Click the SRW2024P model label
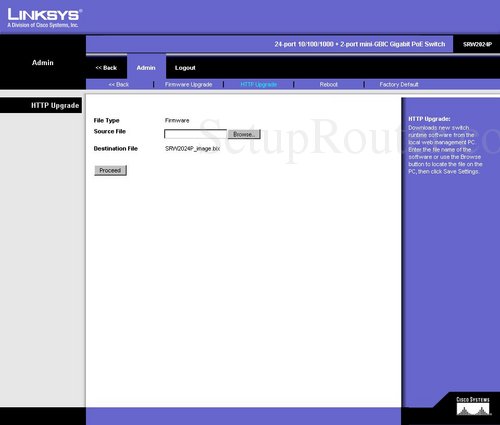 477,44
